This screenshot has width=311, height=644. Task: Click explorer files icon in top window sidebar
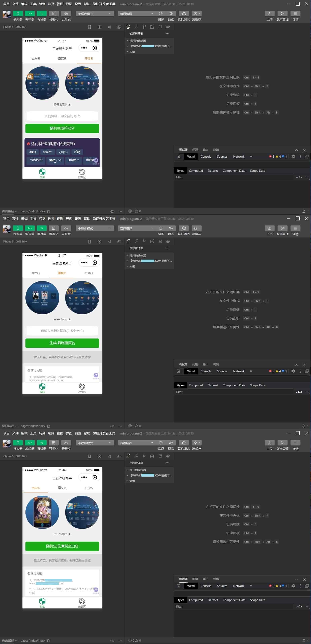tap(128, 27)
